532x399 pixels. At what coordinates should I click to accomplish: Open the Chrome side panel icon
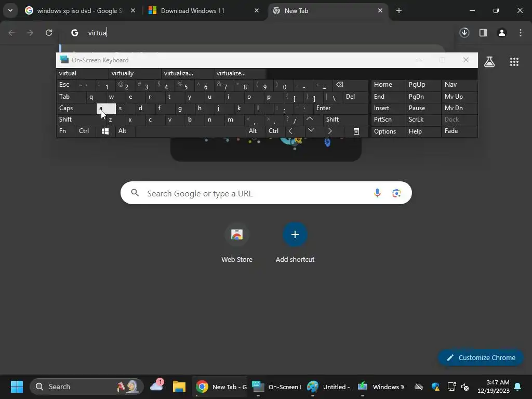click(x=483, y=33)
